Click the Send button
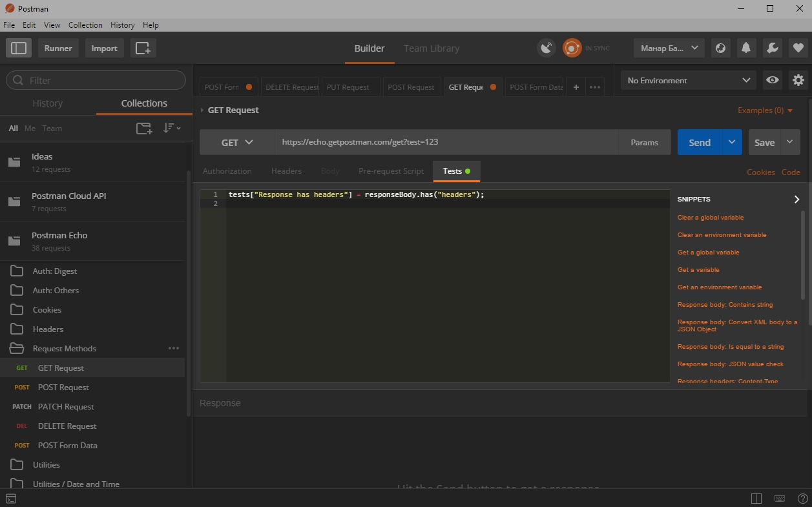This screenshot has height=507, width=812. pyautogui.click(x=699, y=142)
